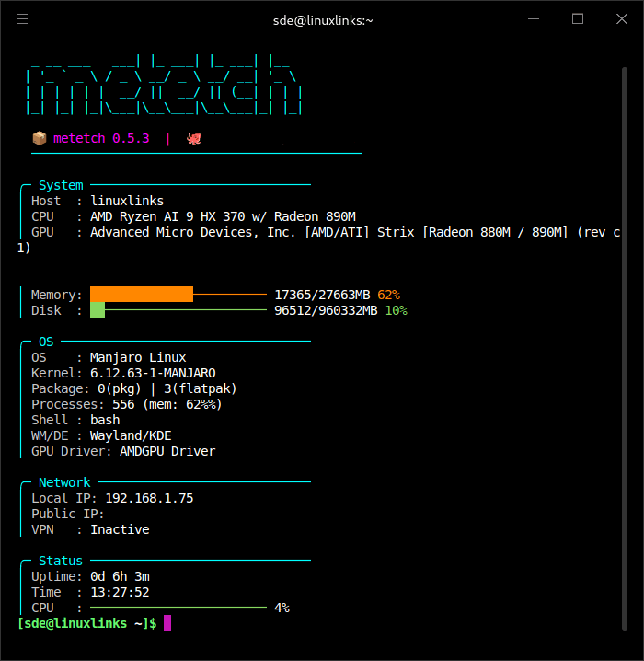Maximize the terminal window

click(x=578, y=18)
